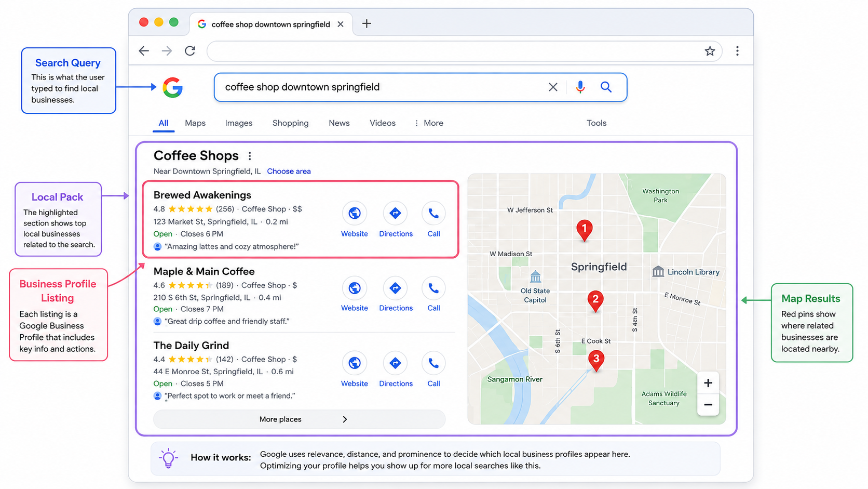Click the Brewed Awakenings star rating
This screenshot has height=489, width=868.
pos(191,209)
